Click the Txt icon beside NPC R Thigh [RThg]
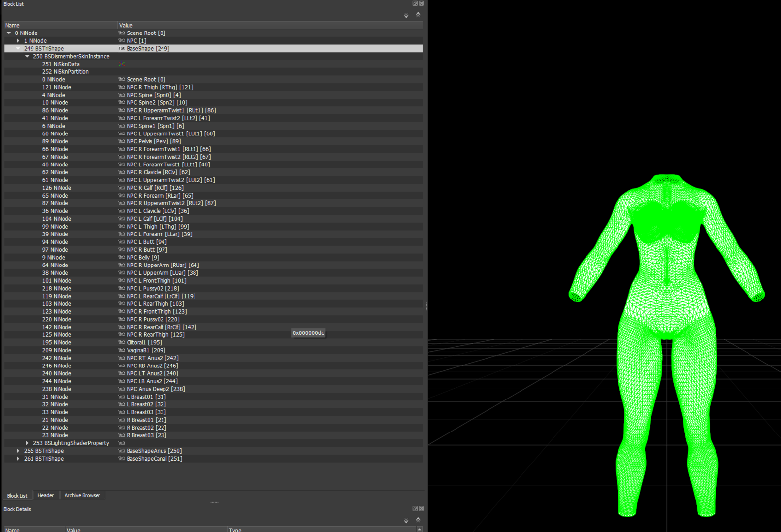The height and width of the screenshot is (532, 781). (122, 87)
